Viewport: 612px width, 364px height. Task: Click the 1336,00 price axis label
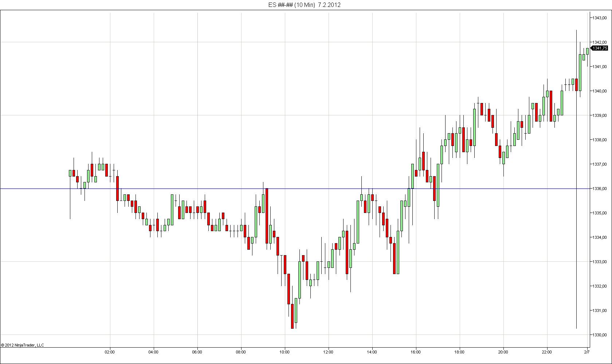(x=600, y=189)
